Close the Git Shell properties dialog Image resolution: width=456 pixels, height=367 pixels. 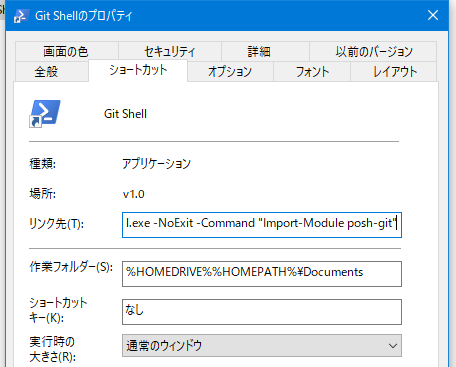(x=433, y=15)
